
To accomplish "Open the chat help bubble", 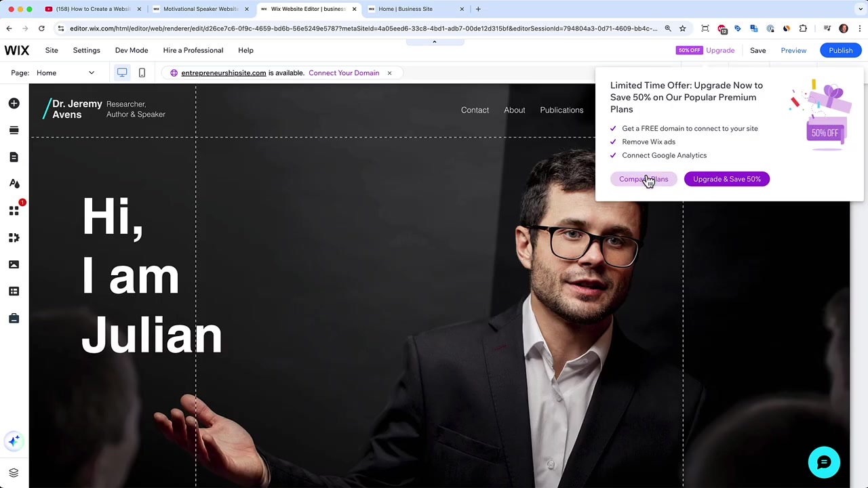I will [824, 463].
